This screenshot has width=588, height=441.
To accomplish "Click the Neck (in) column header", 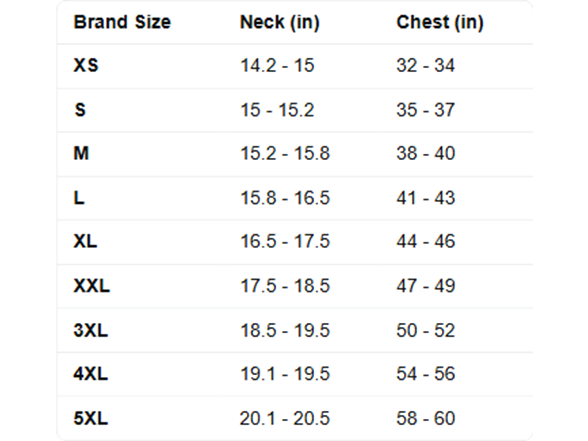I will click(x=280, y=22).
